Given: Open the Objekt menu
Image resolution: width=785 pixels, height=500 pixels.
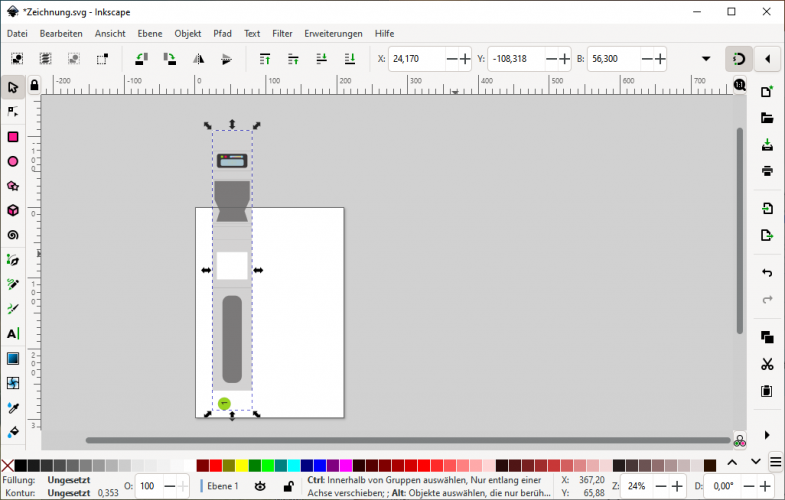Looking at the screenshot, I should pos(188,34).
